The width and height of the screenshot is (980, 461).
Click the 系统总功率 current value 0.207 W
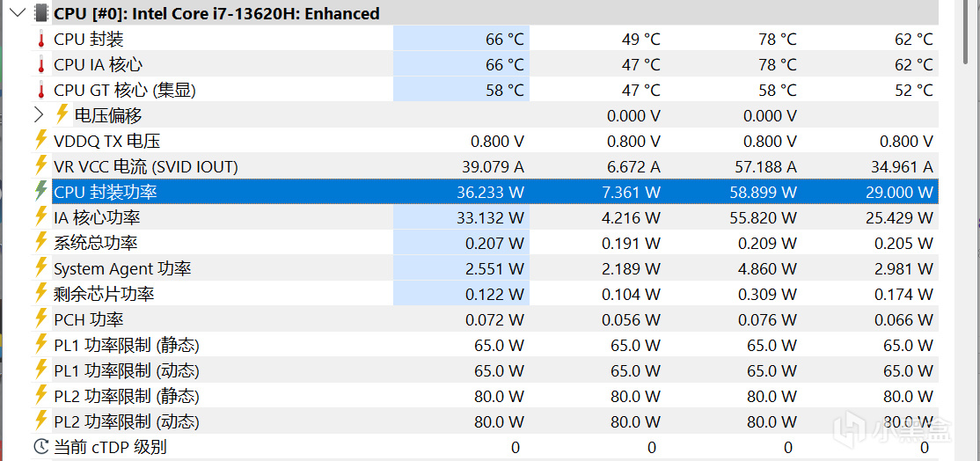pyautogui.click(x=495, y=243)
